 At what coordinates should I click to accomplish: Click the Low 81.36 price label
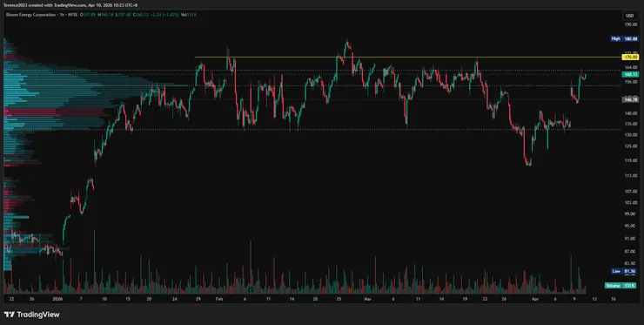[624, 271]
